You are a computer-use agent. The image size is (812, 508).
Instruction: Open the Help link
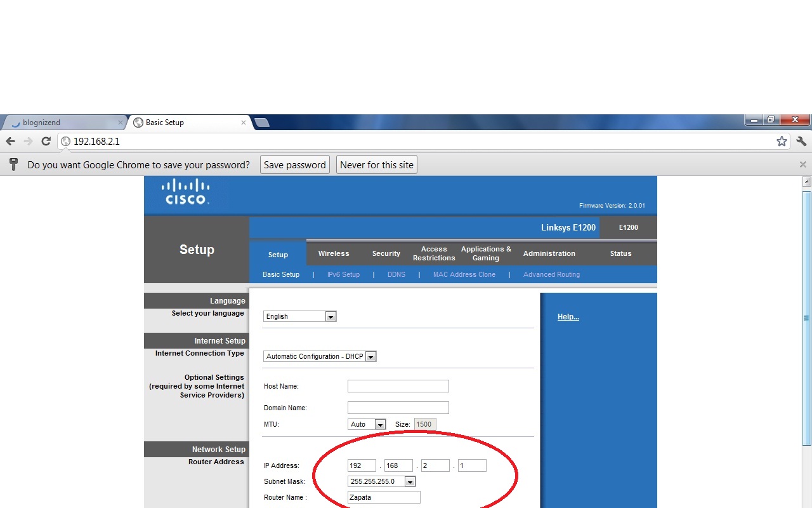tap(568, 317)
